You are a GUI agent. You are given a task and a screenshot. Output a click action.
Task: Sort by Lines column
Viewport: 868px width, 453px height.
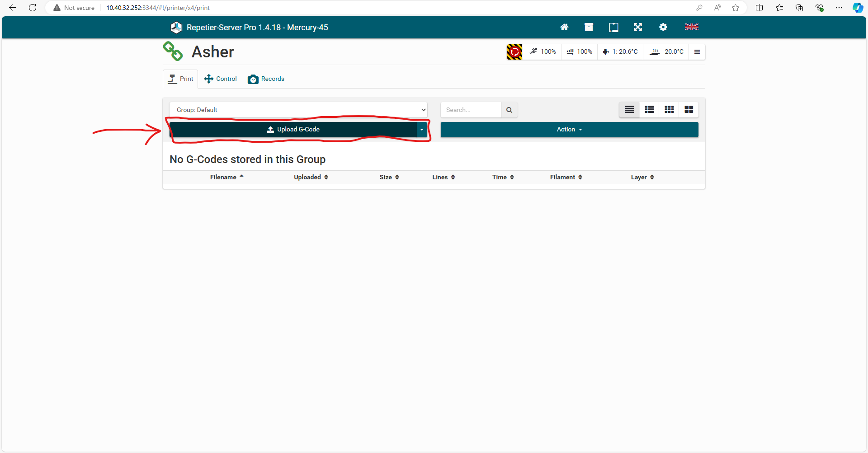tap(443, 177)
